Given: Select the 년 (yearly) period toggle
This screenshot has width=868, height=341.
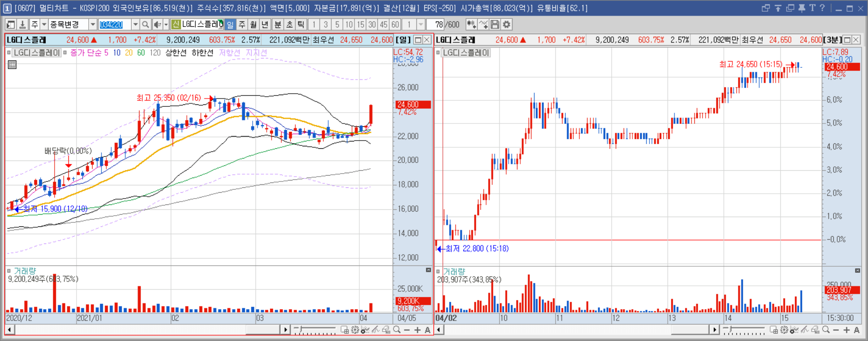Looking at the screenshot, I should tap(265, 24).
